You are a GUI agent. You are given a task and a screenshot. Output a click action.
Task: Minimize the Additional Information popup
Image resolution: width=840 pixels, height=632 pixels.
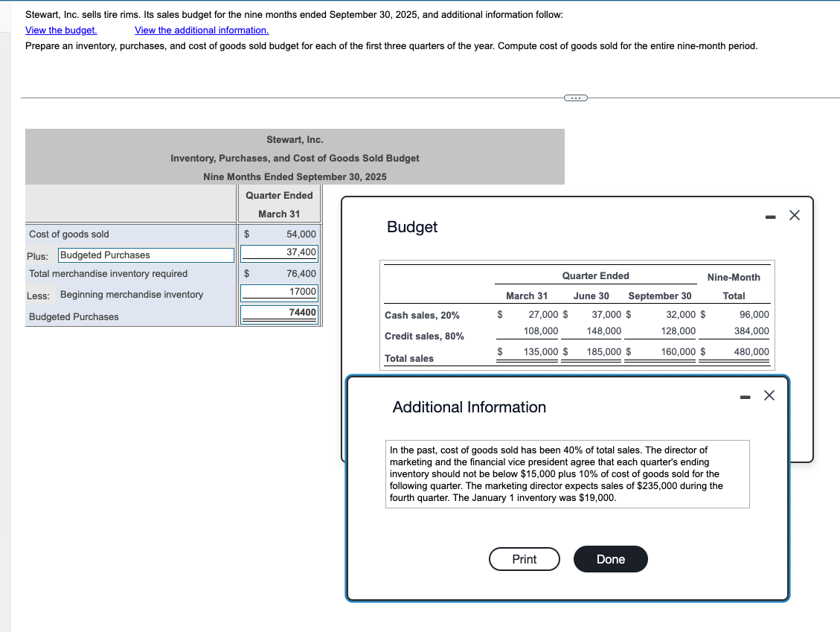point(744,395)
